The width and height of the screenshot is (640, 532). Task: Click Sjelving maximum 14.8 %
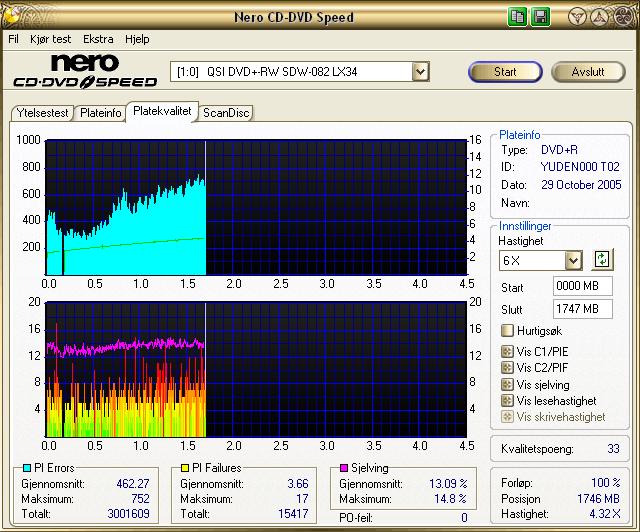click(450, 499)
